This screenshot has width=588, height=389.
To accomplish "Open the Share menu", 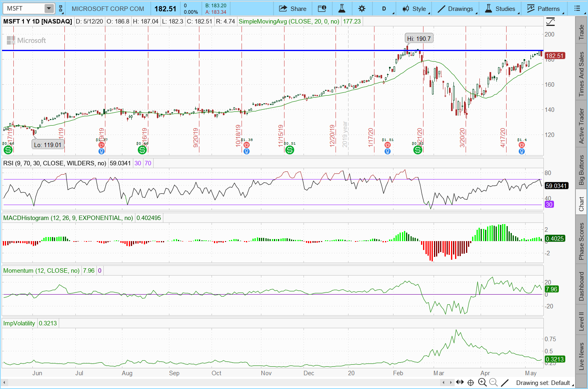I will pyautogui.click(x=293, y=9).
